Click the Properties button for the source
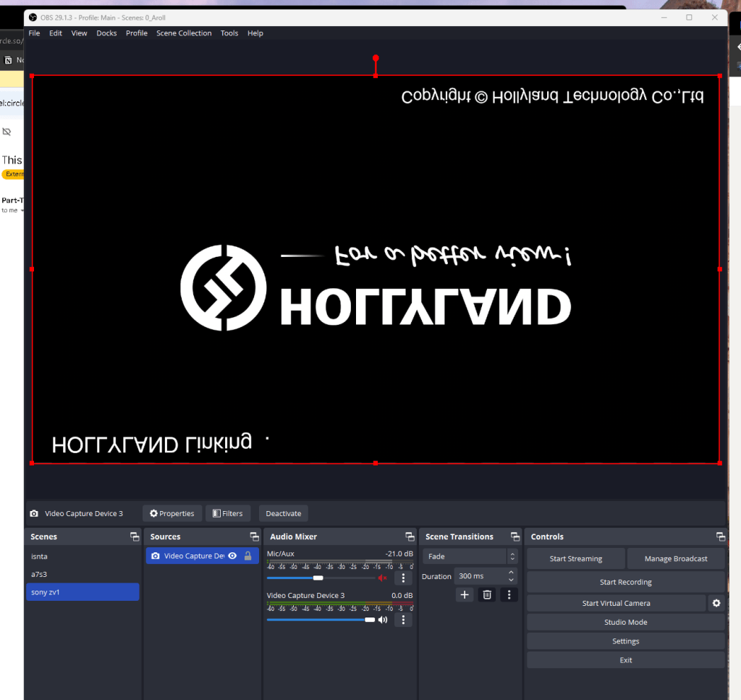This screenshot has height=700, width=741. click(172, 513)
